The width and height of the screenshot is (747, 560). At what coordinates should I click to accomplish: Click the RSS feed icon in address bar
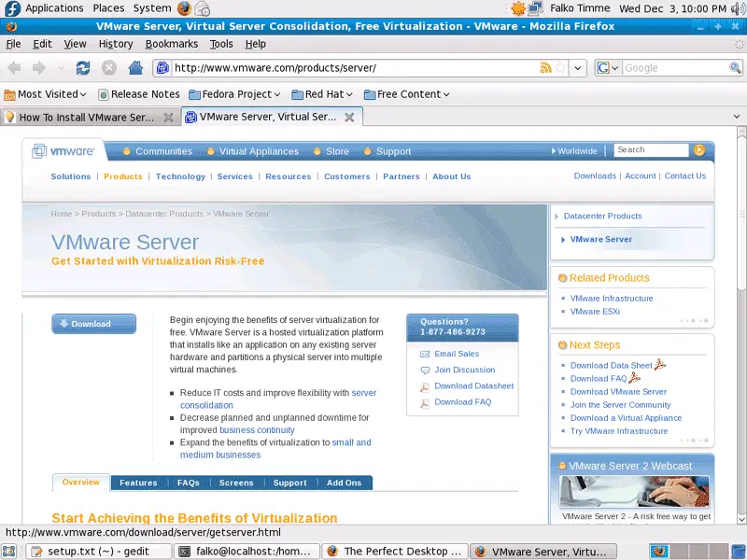(545, 68)
